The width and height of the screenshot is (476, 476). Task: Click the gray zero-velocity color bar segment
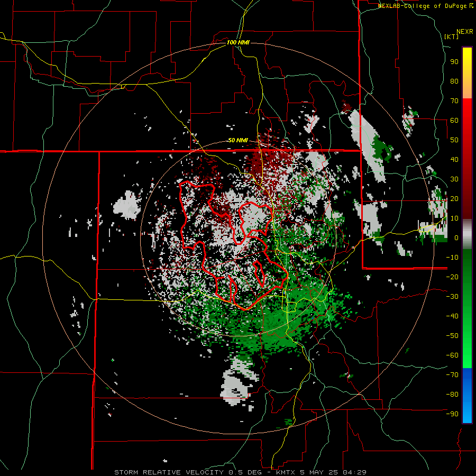click(x=467, y=234)
